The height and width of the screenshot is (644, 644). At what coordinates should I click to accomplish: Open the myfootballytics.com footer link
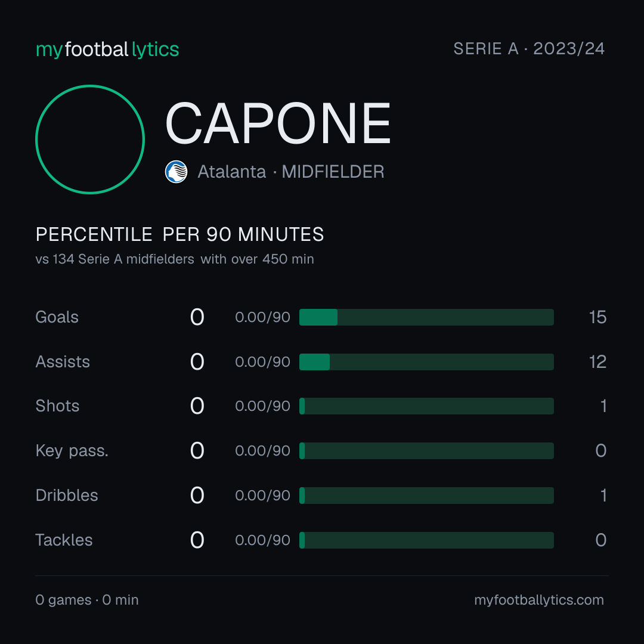tap(539, 600)
